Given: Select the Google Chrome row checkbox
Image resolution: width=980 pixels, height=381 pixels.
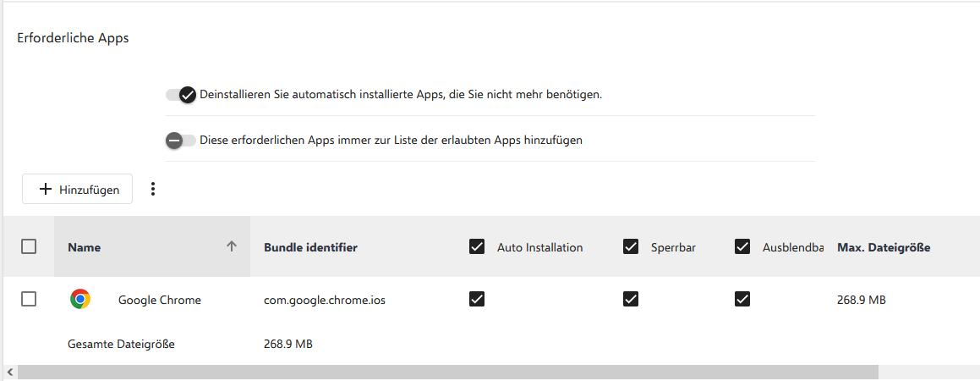Looking at the screenshot, I should coord(29,299).
